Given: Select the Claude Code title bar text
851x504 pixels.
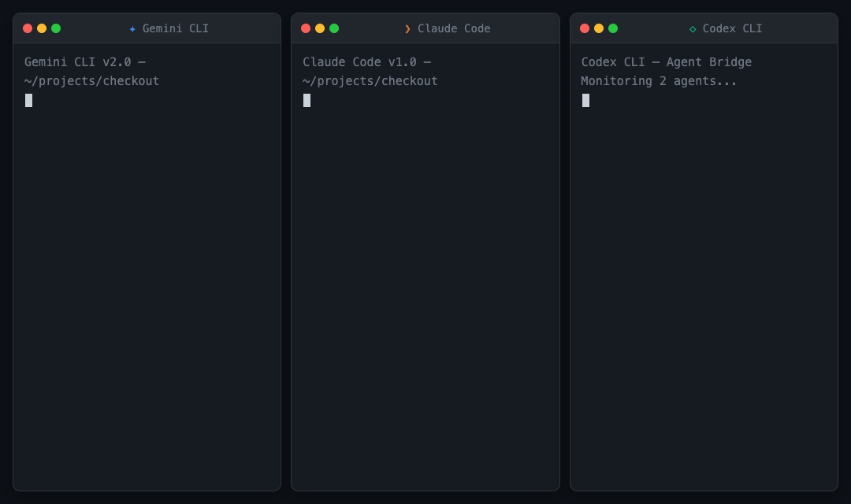Looking at the screenshot, I should (x=452, y=28).
